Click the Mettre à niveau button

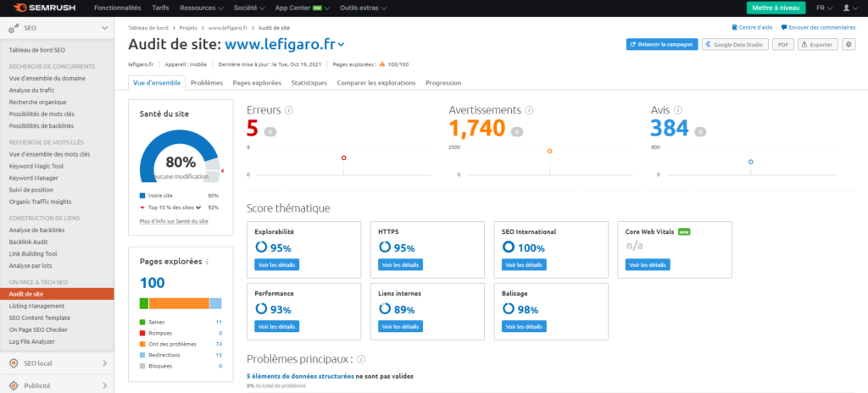point(778,8)
